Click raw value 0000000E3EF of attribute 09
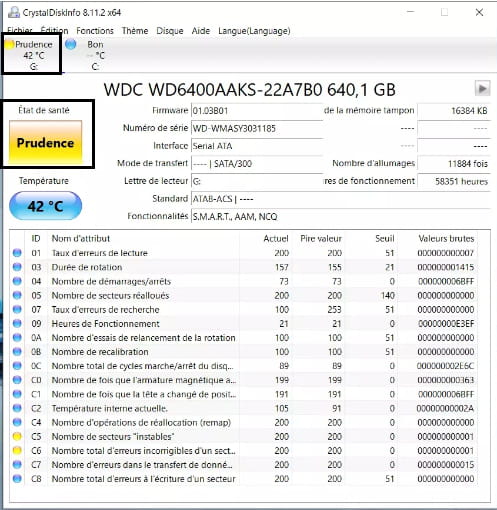This screenshot has width=497, height=510. [x=446, y=324]
